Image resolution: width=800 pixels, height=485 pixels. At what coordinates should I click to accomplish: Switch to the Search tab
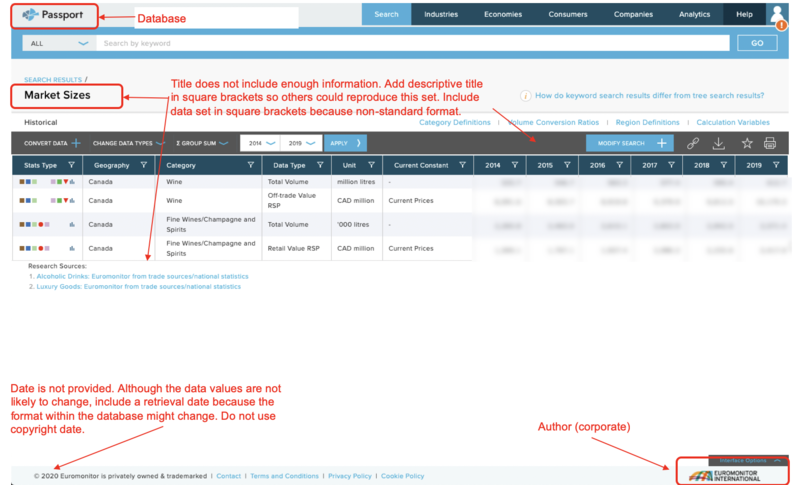tap(386, 14)
